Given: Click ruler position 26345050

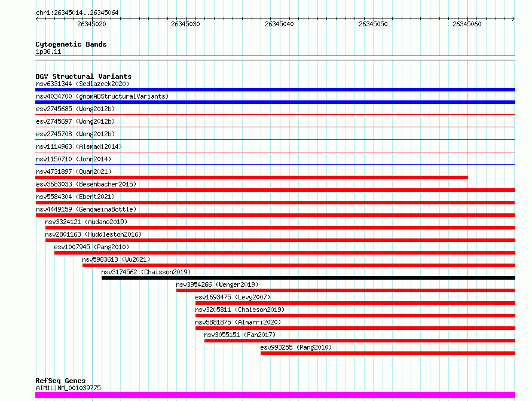Looking at the screenshot, I should (373, 24).
